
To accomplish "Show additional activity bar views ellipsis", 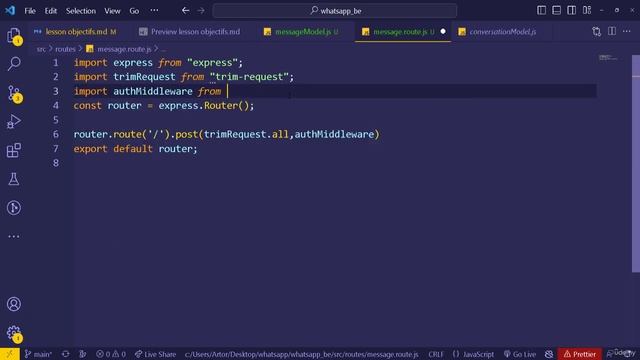I will (x=14, y=236).
